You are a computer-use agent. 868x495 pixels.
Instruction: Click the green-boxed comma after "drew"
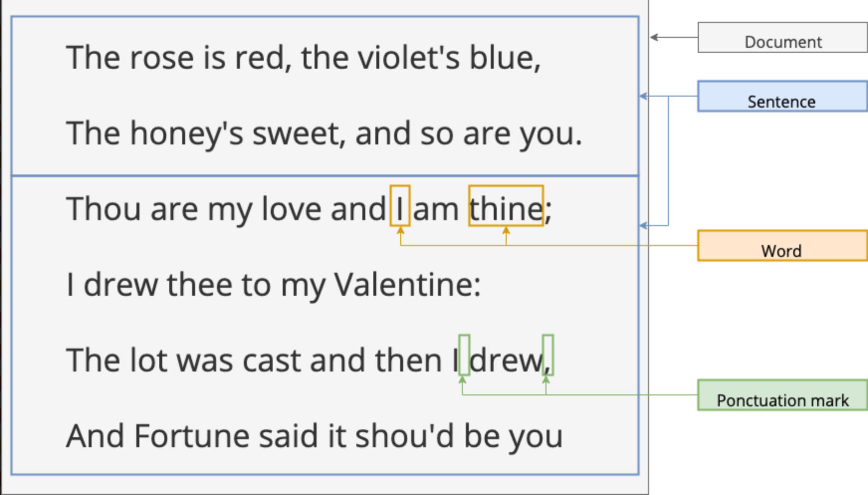point(547,355)
